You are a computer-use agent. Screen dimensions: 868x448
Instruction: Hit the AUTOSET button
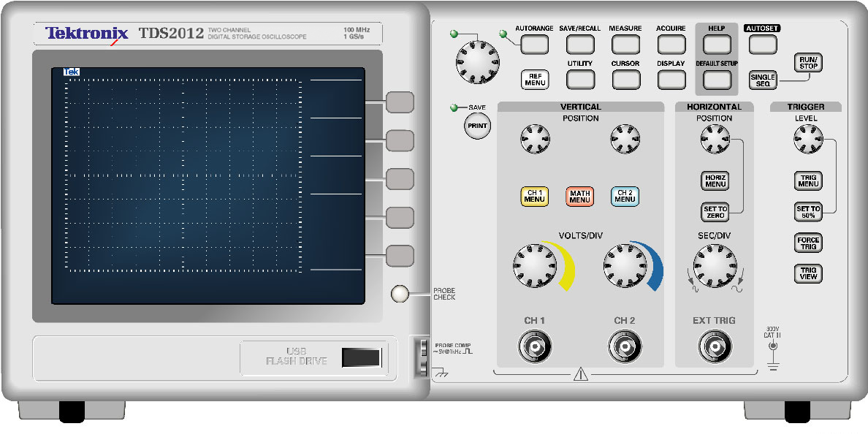coord(763,45)
